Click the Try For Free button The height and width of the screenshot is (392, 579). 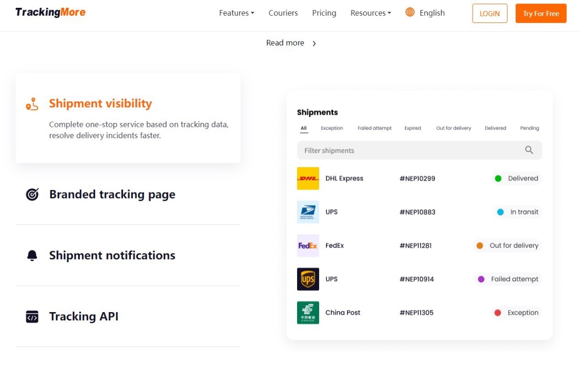[x=541, y=13]
